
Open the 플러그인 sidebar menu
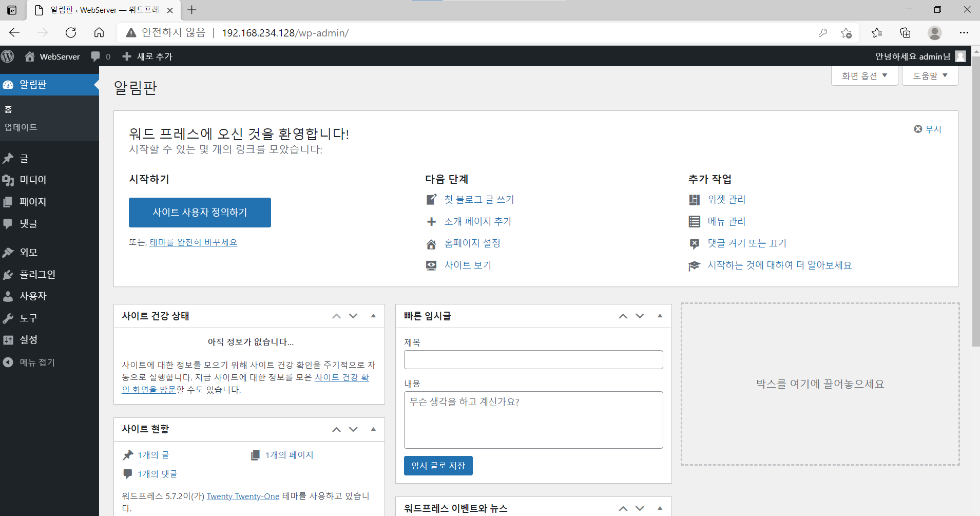pos(49,274)
